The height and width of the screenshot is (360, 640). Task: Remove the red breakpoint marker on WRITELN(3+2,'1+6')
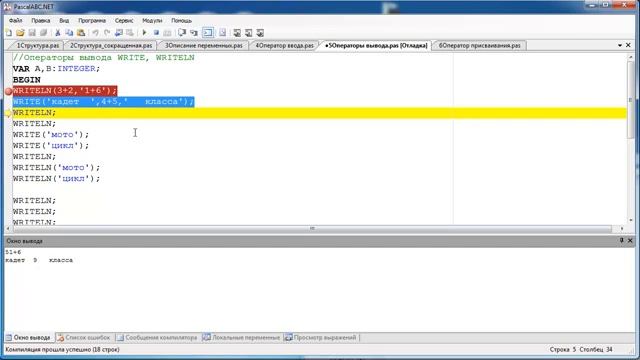coord(8,91)
